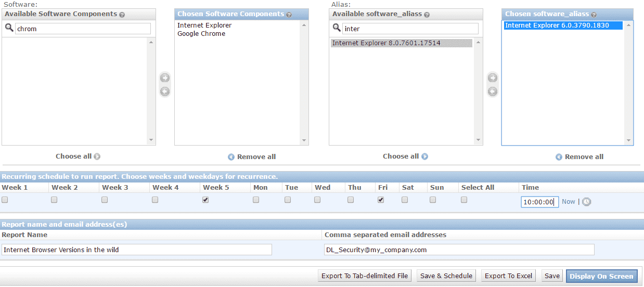
Task: Enable the Week 2 checkbox
Action: (x=54, y=200)
